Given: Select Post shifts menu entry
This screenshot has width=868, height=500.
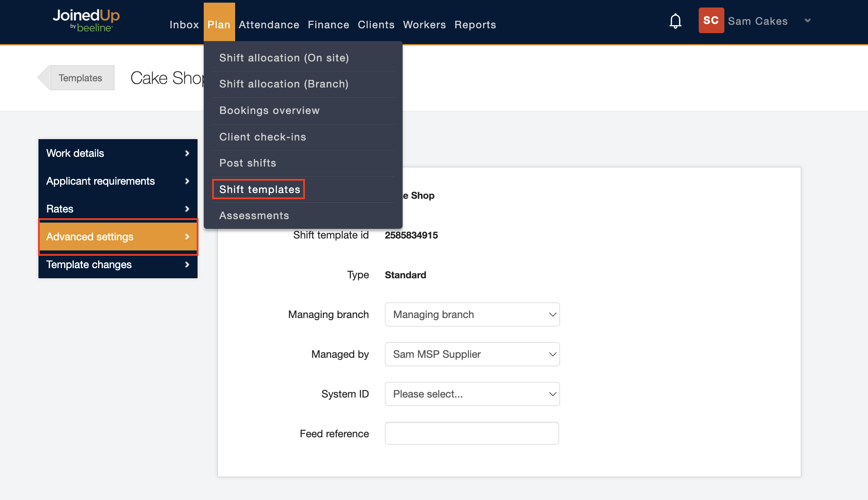Looking at the screenshot, I should 247,163.
